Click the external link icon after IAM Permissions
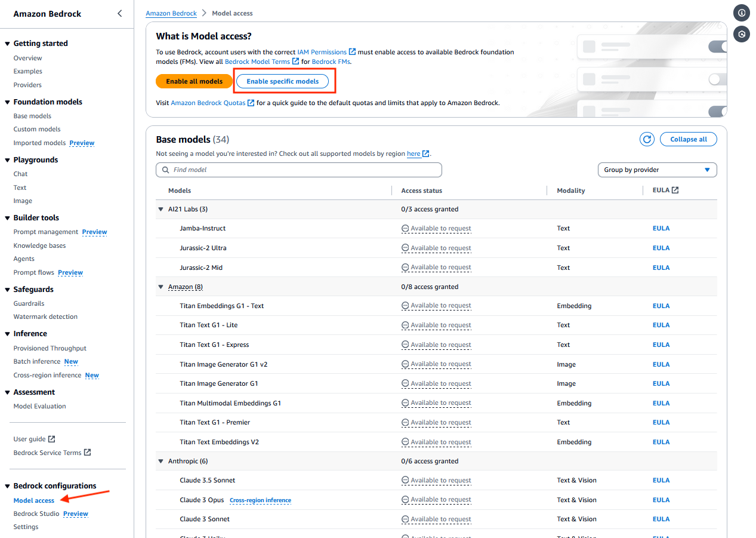Screen dimensions: 756x538 point(352,52)
